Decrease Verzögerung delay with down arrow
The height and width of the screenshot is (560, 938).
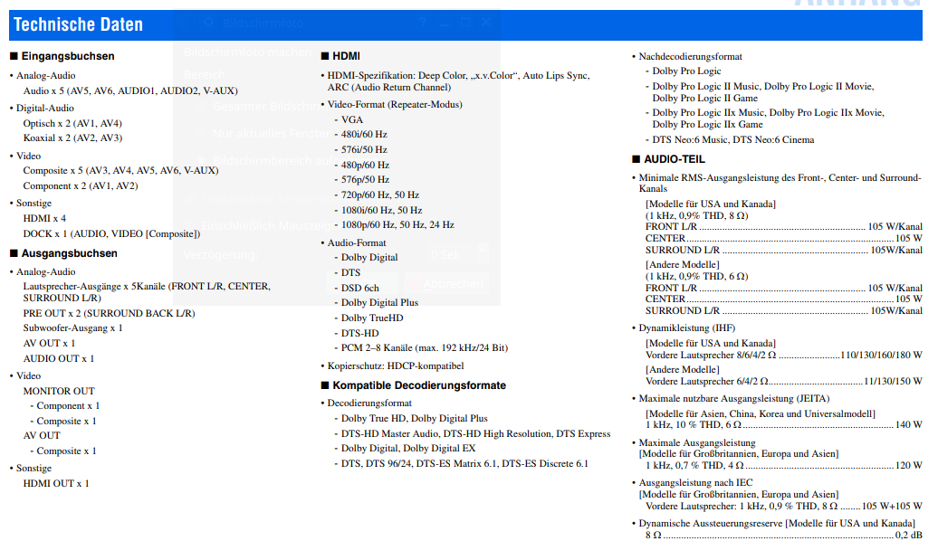pyautogui.click(x=483, y=261)
